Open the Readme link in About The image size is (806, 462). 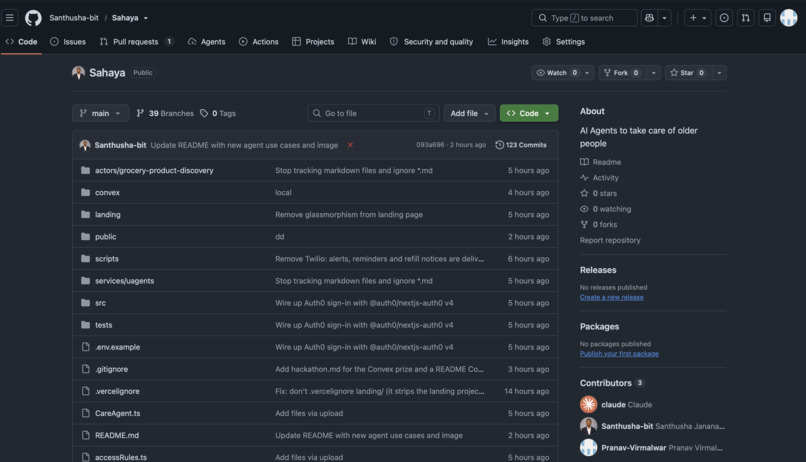(x=600, y=162)
